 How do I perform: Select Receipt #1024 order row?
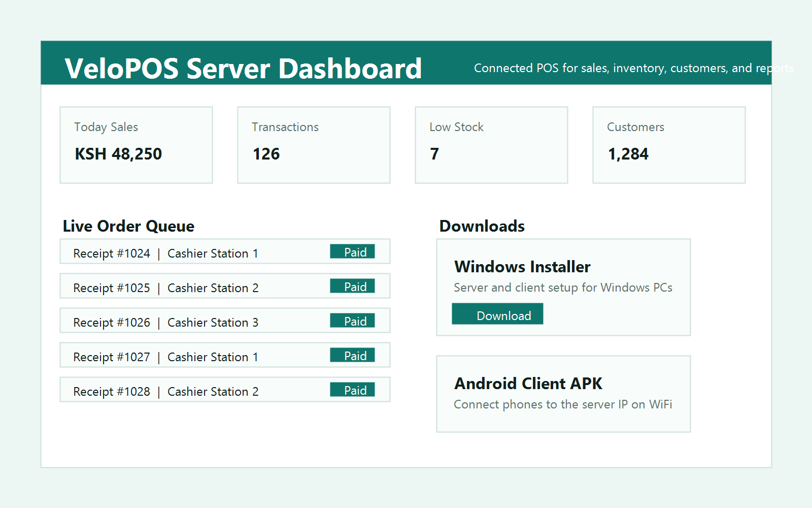[x=225, y=251]
